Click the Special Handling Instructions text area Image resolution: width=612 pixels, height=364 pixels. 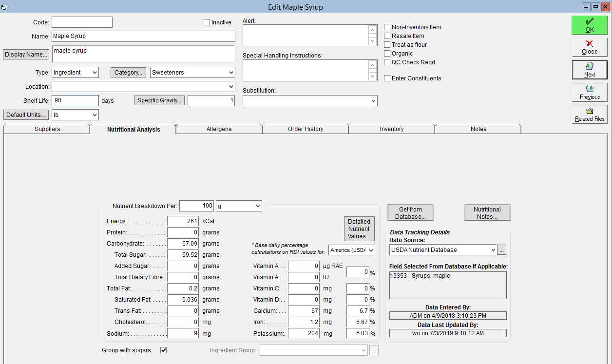tap(306, 71)
